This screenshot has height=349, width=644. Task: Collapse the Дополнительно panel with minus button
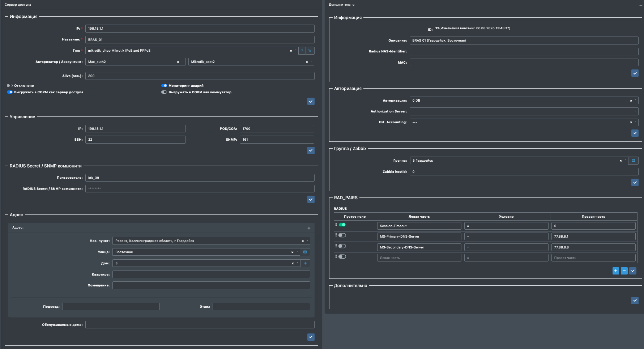(641, 5)
